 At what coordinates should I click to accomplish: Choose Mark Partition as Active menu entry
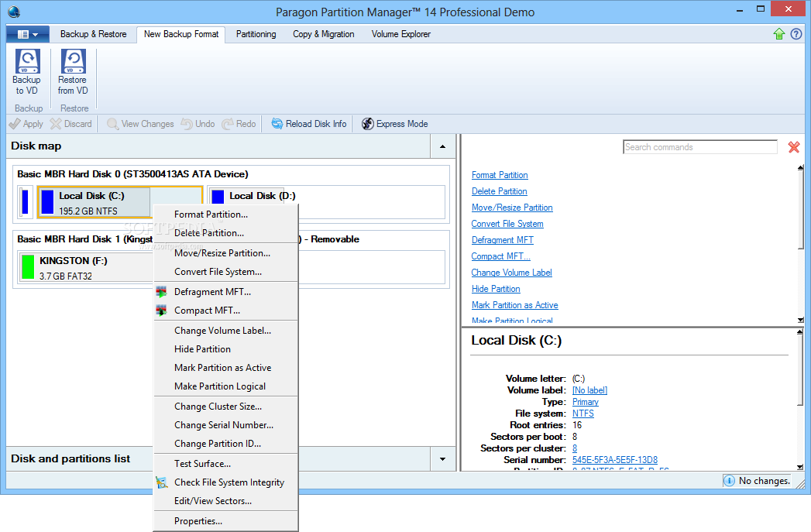[226, 368]
